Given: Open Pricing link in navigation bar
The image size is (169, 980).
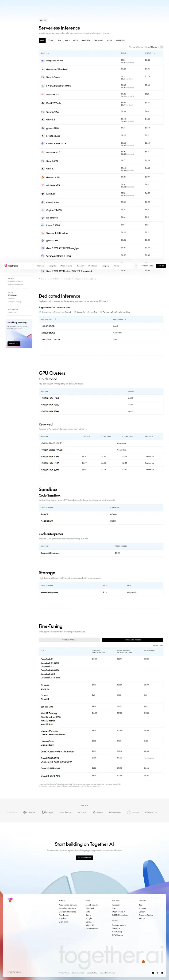Looking at the screenshot, I should [x=116, y=266].
